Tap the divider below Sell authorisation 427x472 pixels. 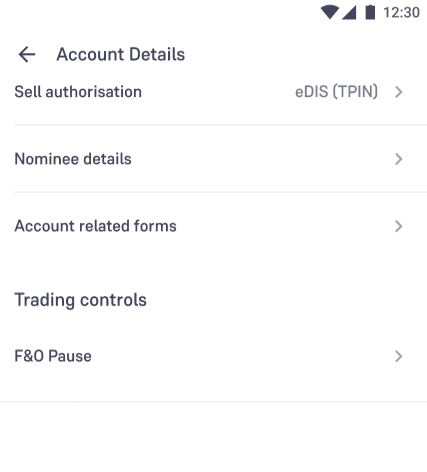coord(220,125)
